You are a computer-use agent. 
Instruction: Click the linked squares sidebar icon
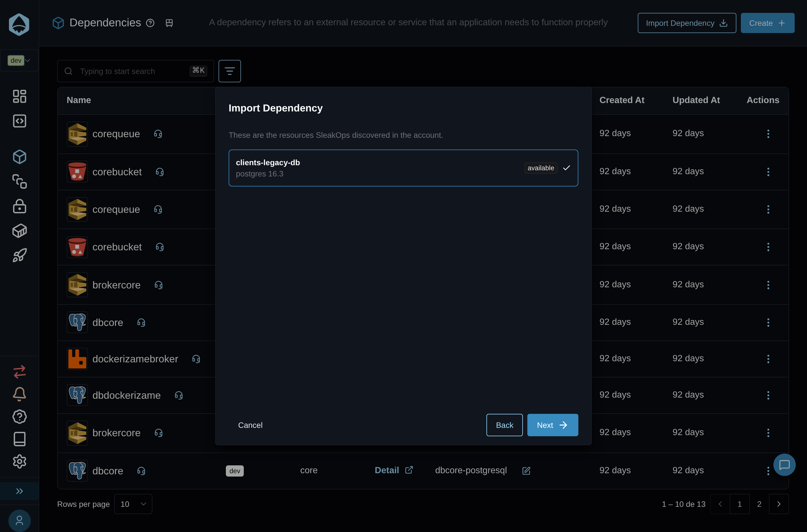coord(19,181)
